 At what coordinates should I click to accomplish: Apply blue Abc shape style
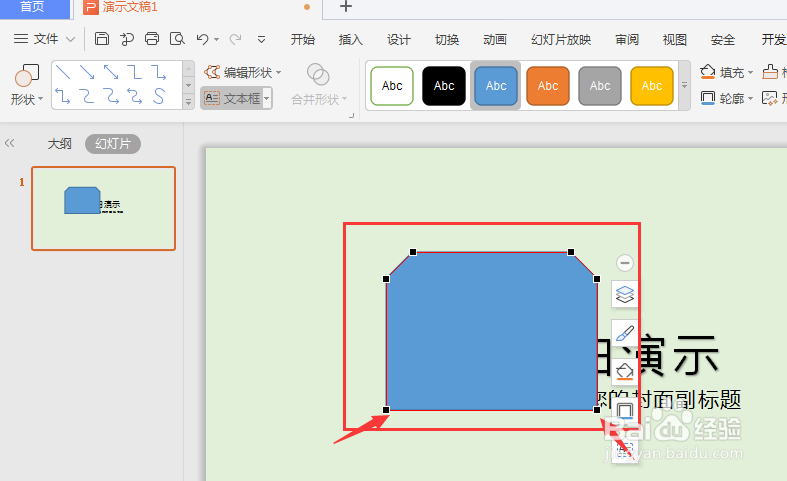(x=496, y=86)
